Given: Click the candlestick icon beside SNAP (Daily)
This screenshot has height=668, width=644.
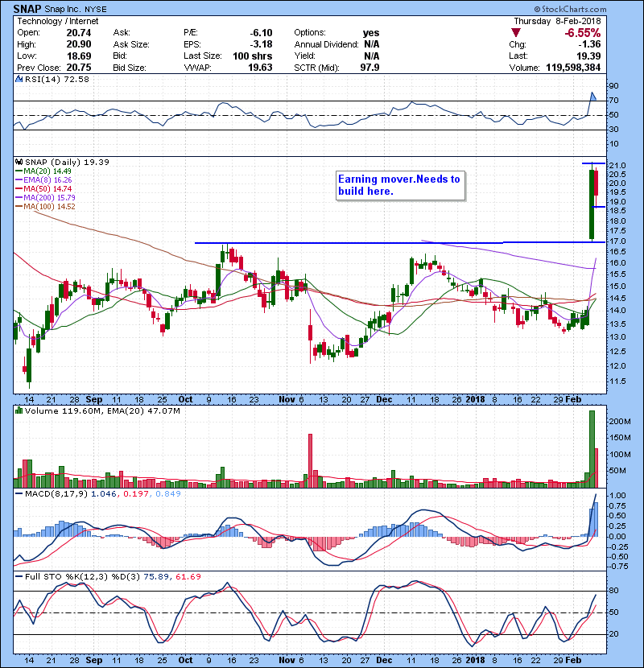Looking at the screenshot, I should coord(19,162).
